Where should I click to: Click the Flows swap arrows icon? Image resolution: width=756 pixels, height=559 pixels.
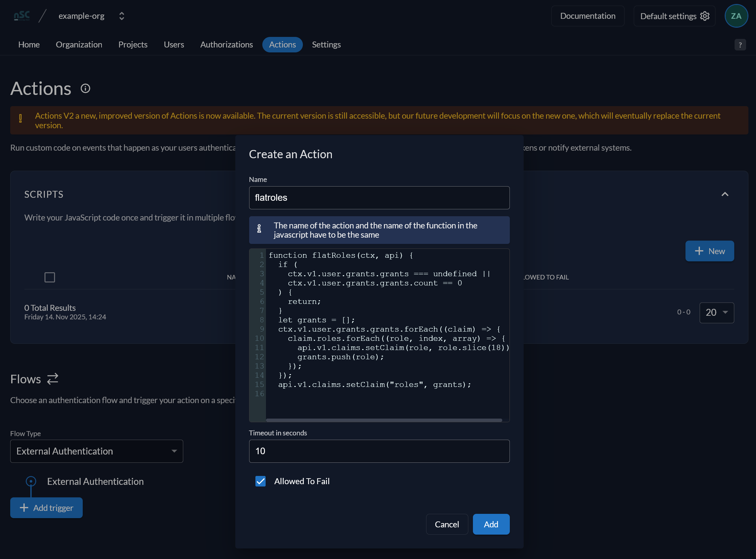click(x=52, y=379)
